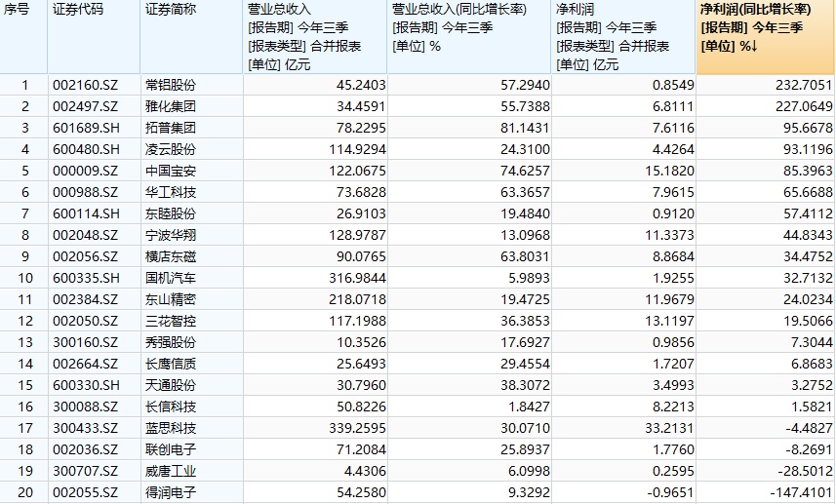The image size is (836, 504).
Task: Click profit growth value -28.5012
Action: click(805, 471)
